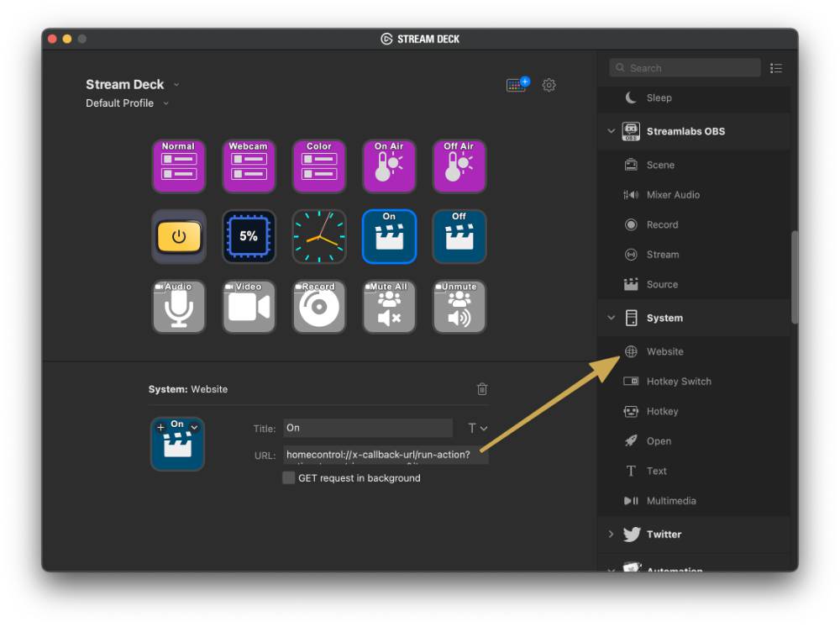Select the On clapperboard key
This screenshot has height=627, width=840.
(389, 236)
